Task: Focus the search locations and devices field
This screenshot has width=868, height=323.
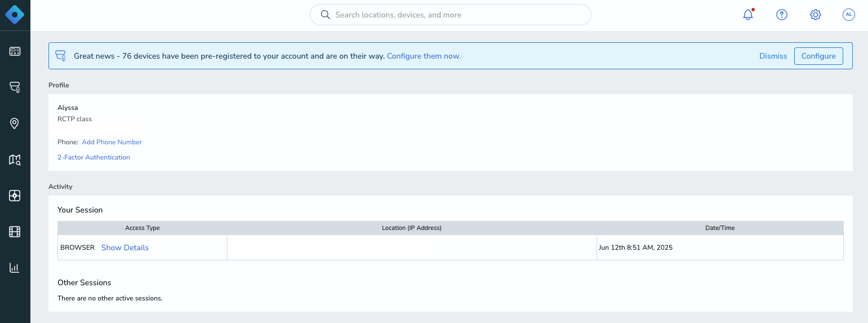Action: (451, 15)
